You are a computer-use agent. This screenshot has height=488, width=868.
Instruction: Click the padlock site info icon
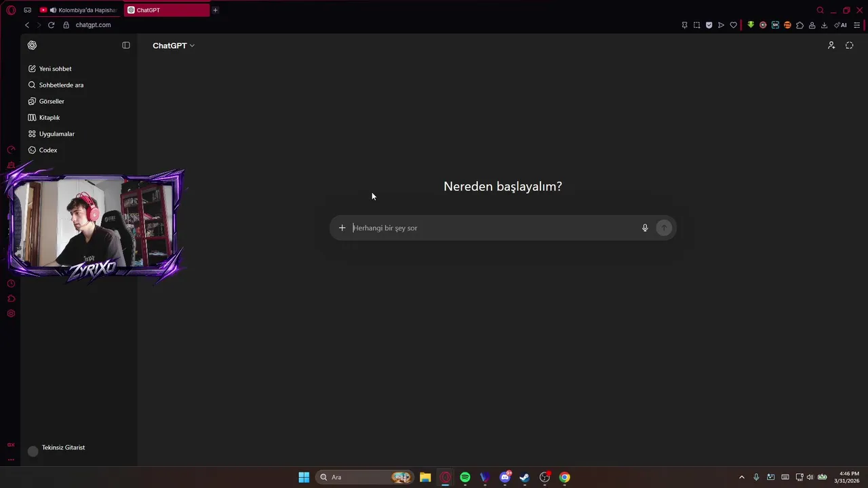click(66, 25)
